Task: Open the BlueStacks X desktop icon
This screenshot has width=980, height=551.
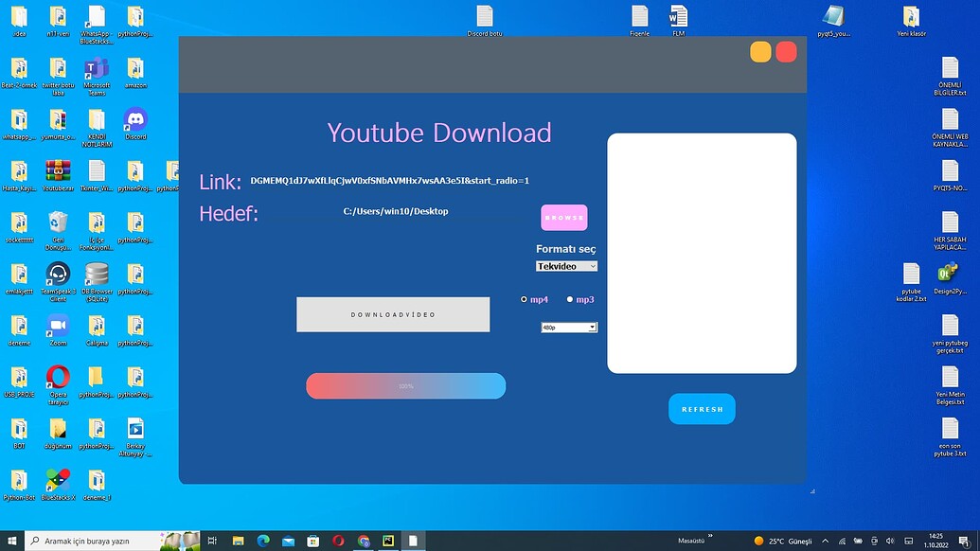Action: 58,479
